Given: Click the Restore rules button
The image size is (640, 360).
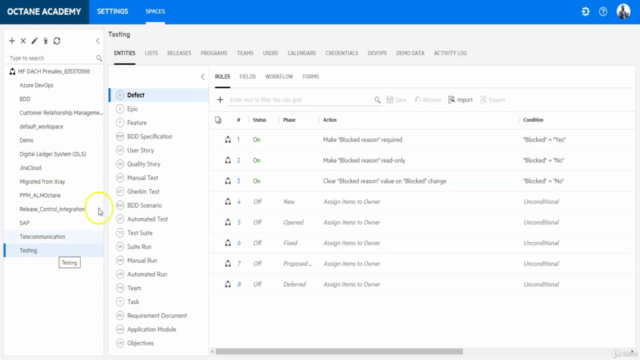Looking at the screenshot, I should click(x=428, y=100).
